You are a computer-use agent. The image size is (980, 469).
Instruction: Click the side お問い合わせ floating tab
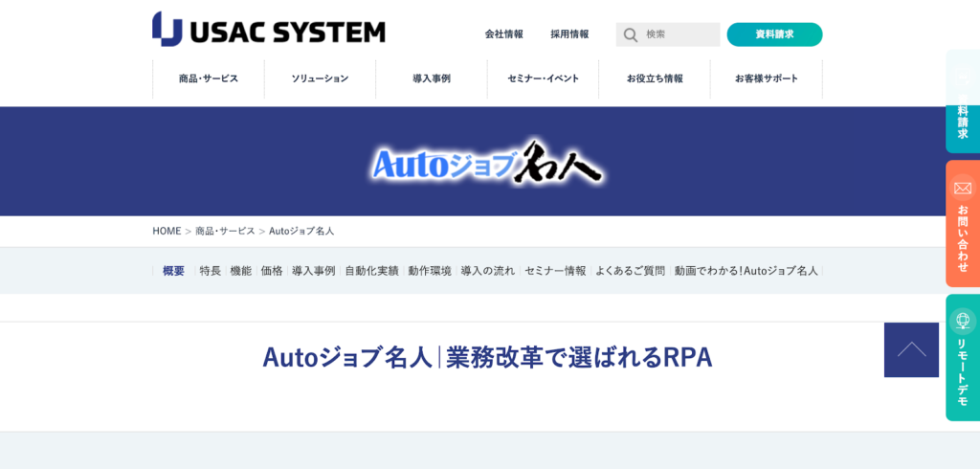pyautogui.click(x=963, y=224)
